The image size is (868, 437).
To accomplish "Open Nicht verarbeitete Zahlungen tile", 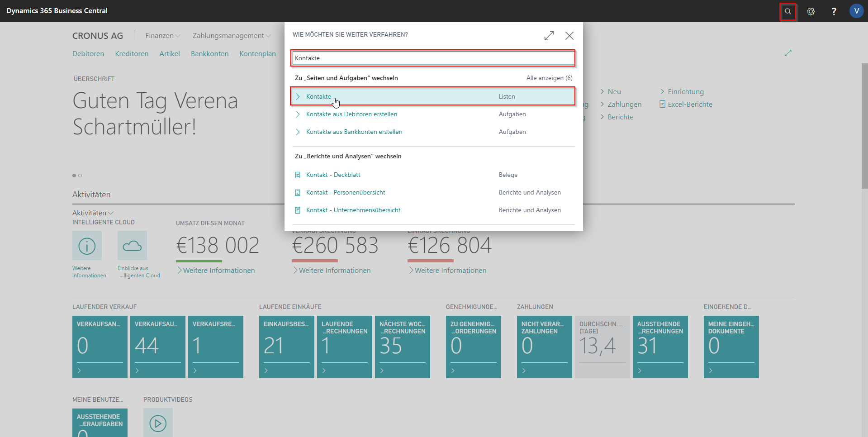I will 545,347.
